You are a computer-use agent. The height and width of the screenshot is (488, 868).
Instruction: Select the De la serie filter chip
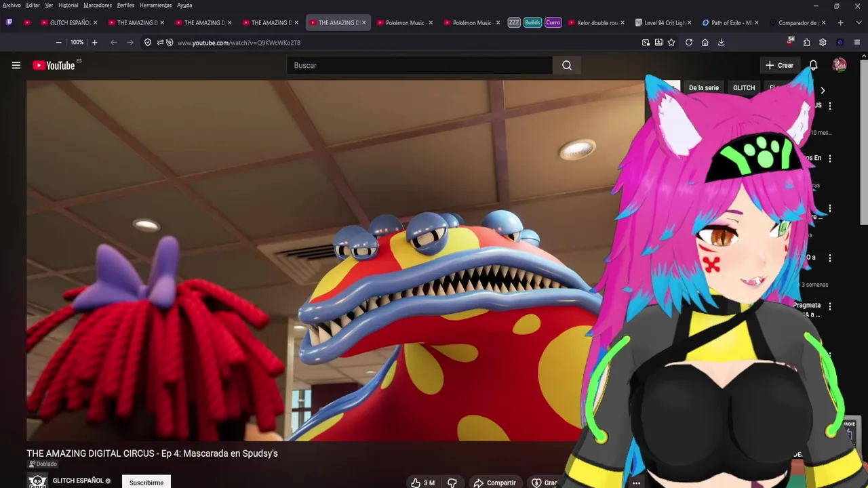point(703,87)
